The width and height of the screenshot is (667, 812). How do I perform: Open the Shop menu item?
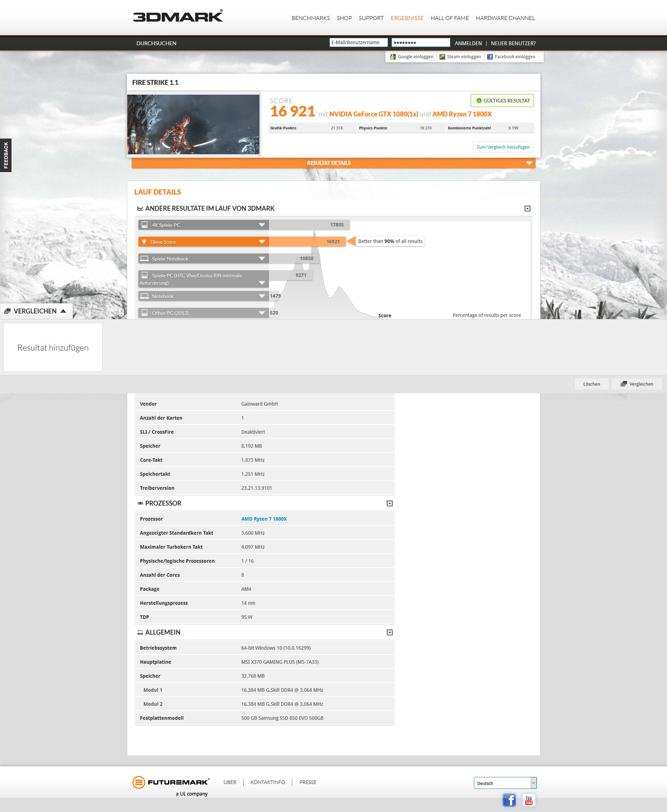pos(344,18)
